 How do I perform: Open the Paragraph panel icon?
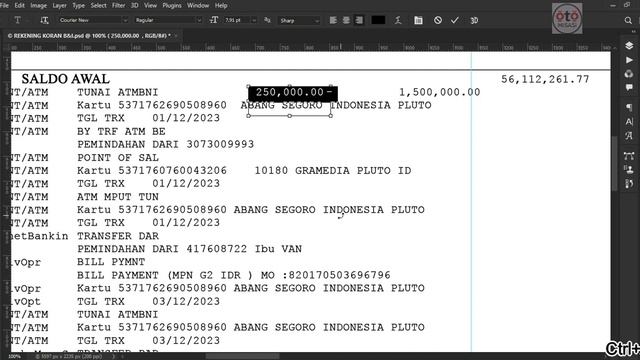pyautogui.click(x=629, y=107)
